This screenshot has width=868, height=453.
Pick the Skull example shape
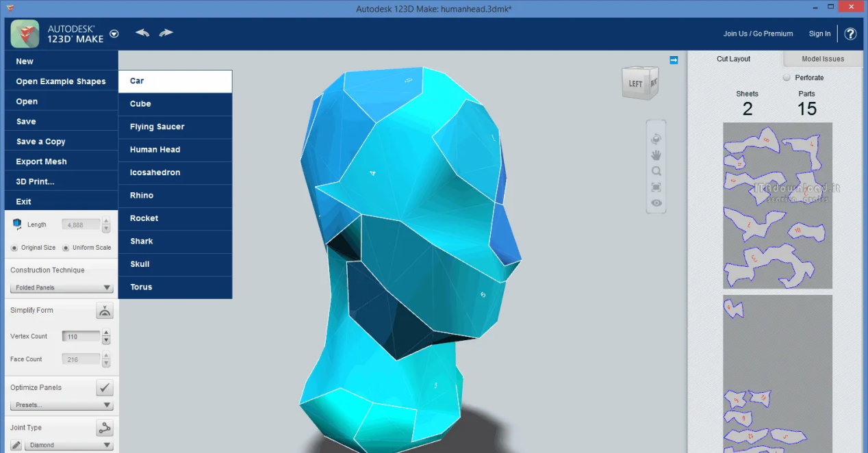tap(175, 264)
